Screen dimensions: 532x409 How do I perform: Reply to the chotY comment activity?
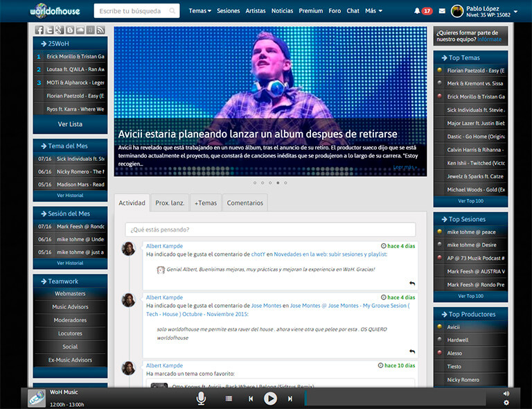[412, 283]
